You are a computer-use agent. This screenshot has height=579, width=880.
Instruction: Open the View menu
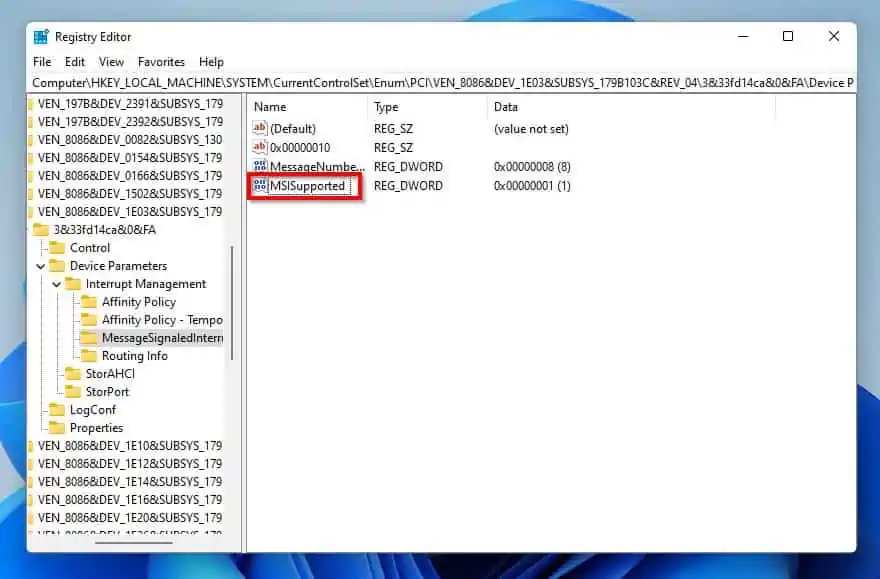click(x=111, y=62)
